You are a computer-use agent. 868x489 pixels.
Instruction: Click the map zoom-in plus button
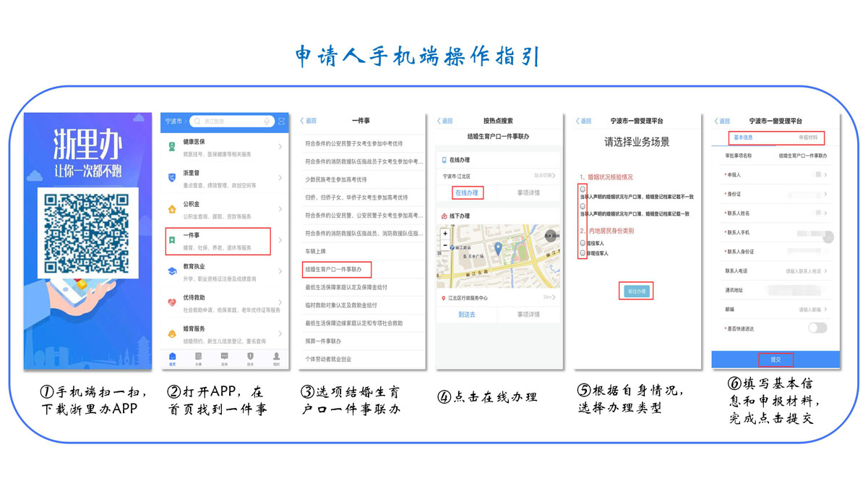[445, 234]
